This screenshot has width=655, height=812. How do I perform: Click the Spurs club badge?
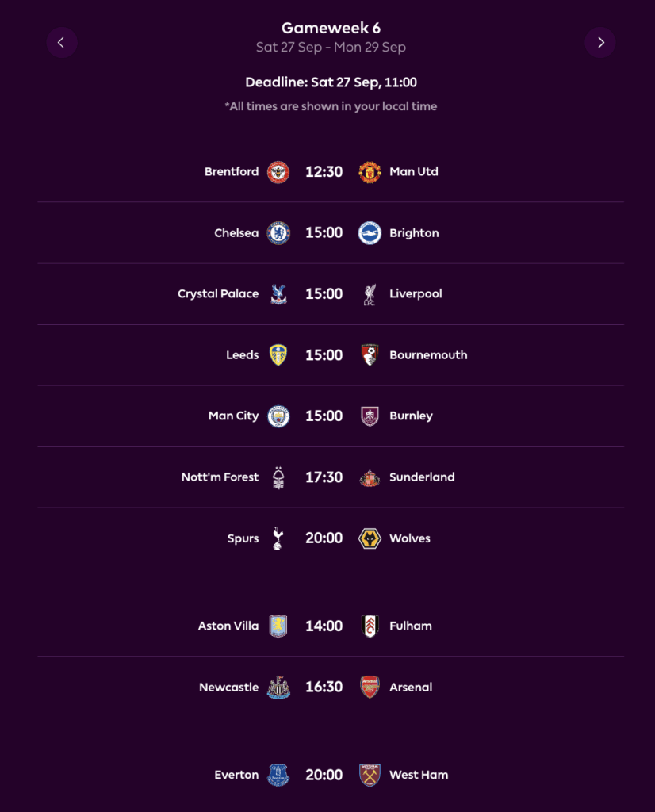277,538
